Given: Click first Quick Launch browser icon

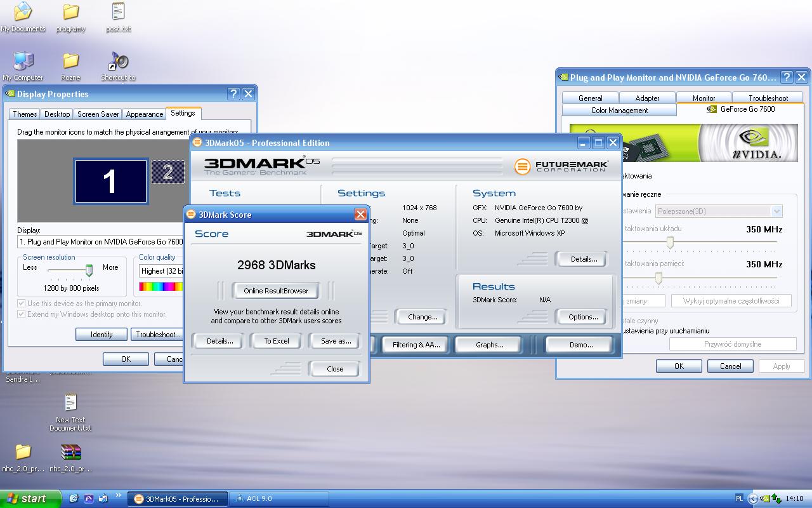Looking at the screenshot, I should coord(74,498).
